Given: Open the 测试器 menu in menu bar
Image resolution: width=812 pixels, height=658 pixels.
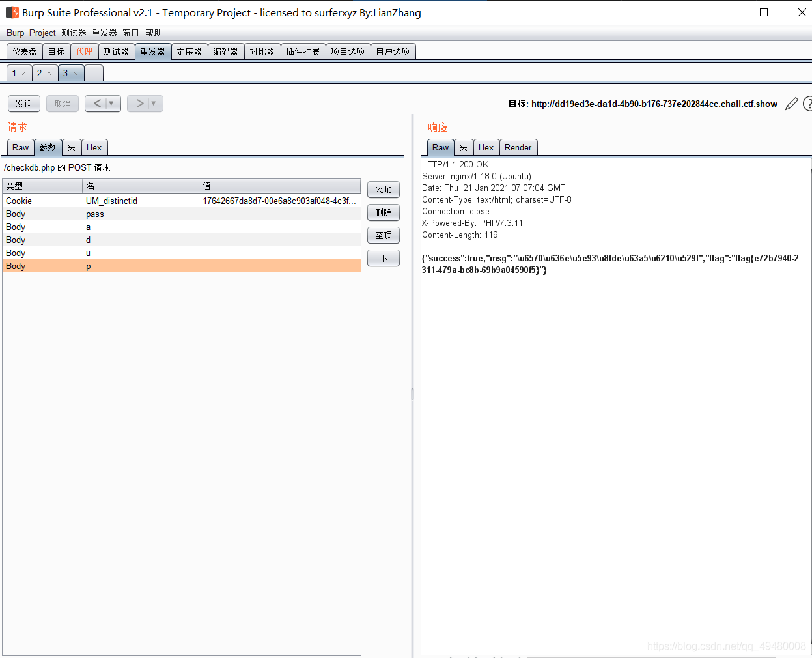Looking at the screenshot, I should tap(74, 33).
